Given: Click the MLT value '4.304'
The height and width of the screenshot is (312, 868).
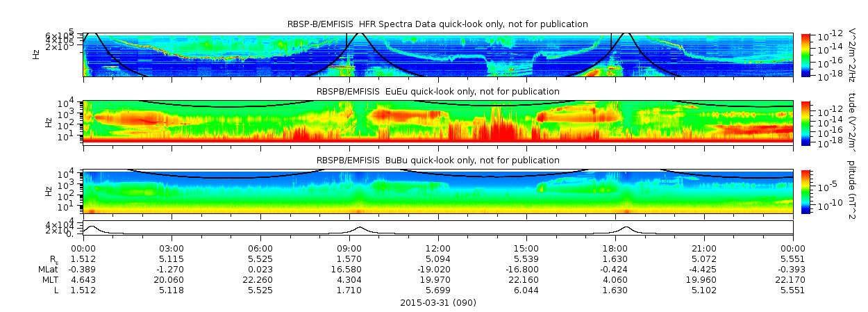Looking at the screenshot, I should click(x=349, y=280).
